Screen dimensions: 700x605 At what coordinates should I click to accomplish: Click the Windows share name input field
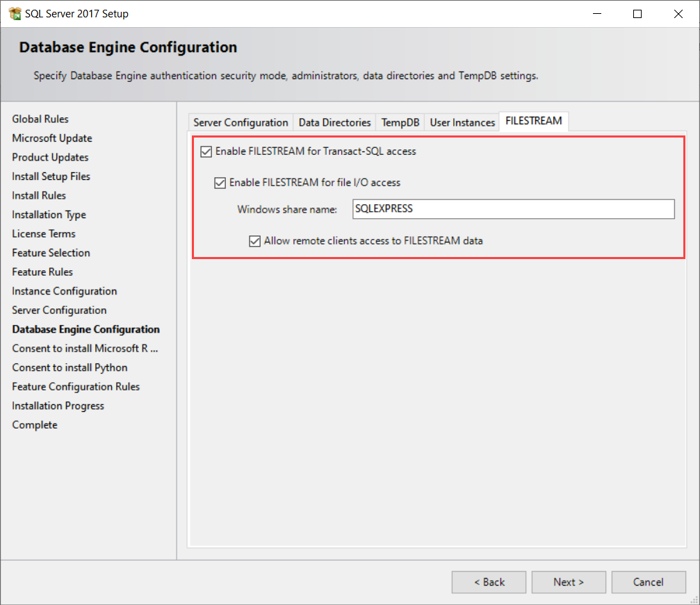(x=514, y=209)
